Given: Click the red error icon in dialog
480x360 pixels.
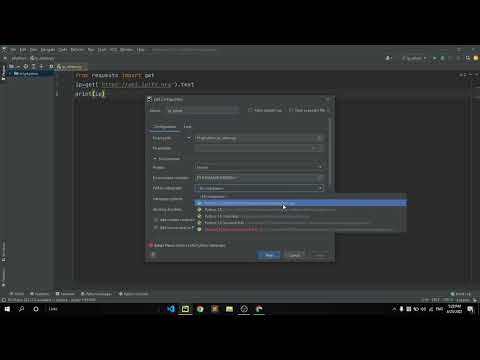Looking at the screenshot, I should pos(151,245).
